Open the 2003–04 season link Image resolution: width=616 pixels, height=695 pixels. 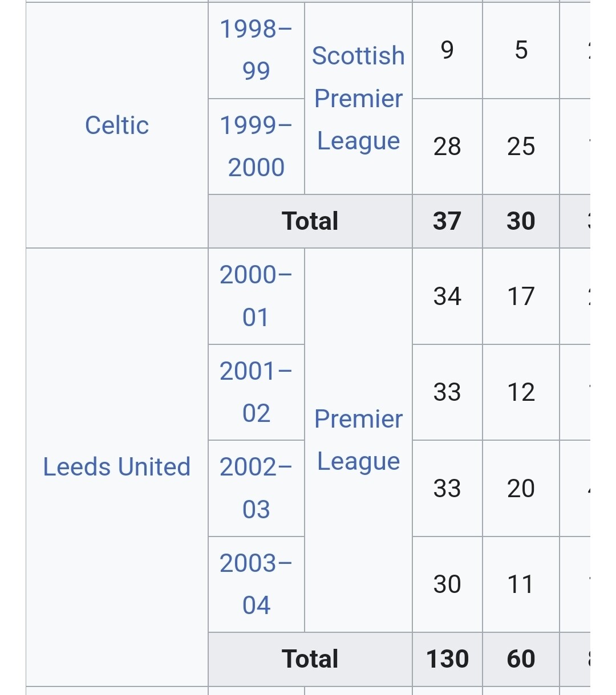coord(256,584)
